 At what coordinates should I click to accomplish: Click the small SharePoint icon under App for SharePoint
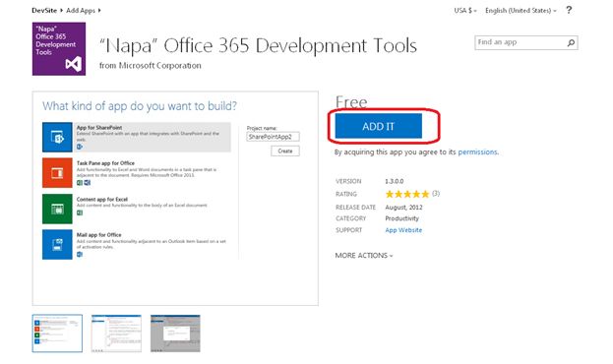80,147
